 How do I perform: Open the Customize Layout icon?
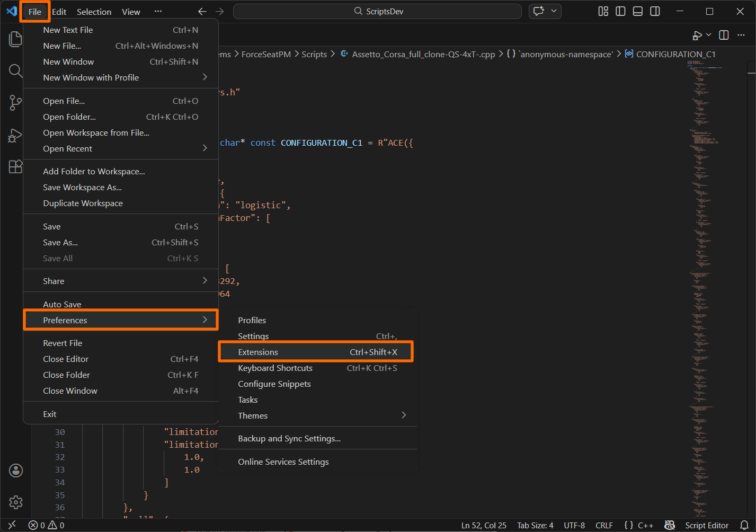603,11
